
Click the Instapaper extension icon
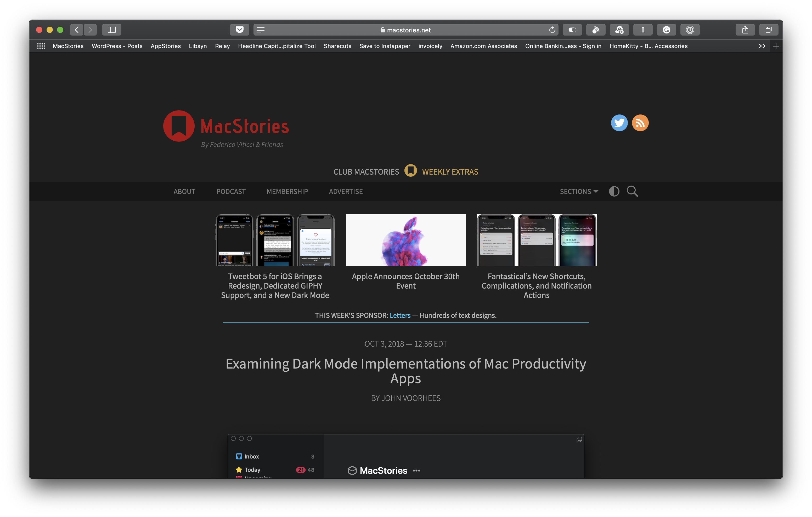(x=643, y=30)
